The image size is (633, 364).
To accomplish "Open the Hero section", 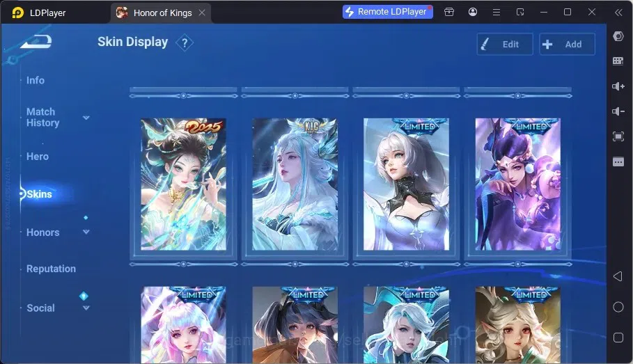I will (38, 156).
